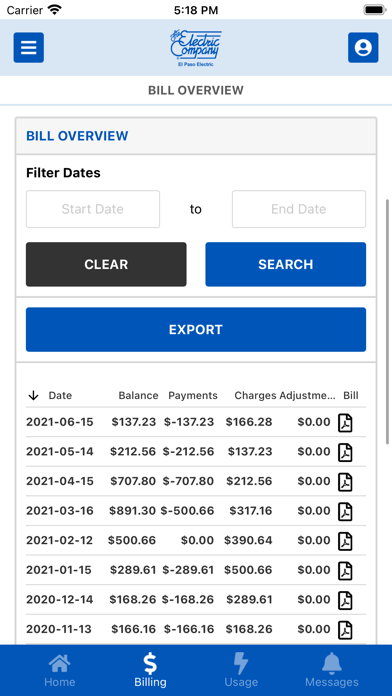Focus the End Date field
The width and height of the screenshot is (392, 696).
coord(299,209)
